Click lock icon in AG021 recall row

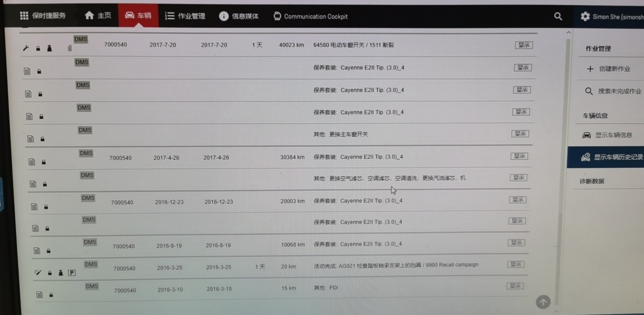50,273
